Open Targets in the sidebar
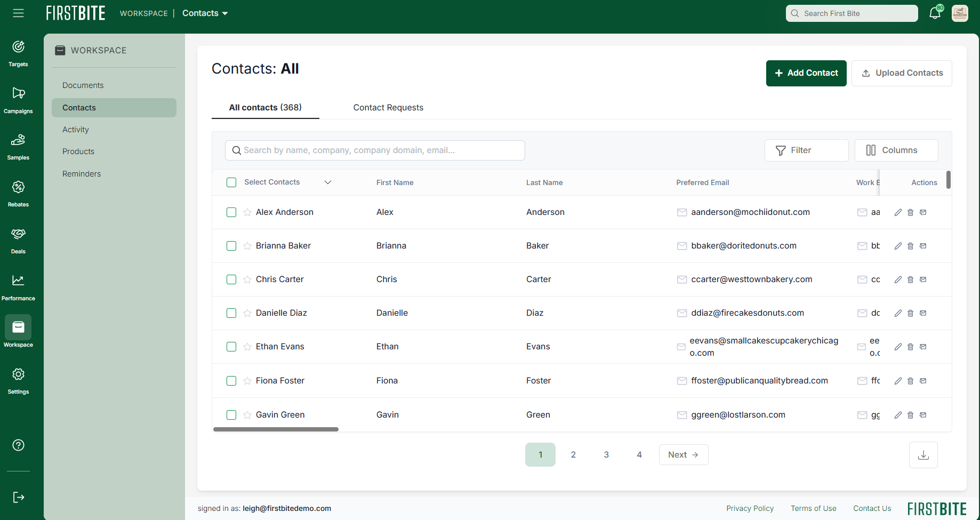 [x=18, y=53]
